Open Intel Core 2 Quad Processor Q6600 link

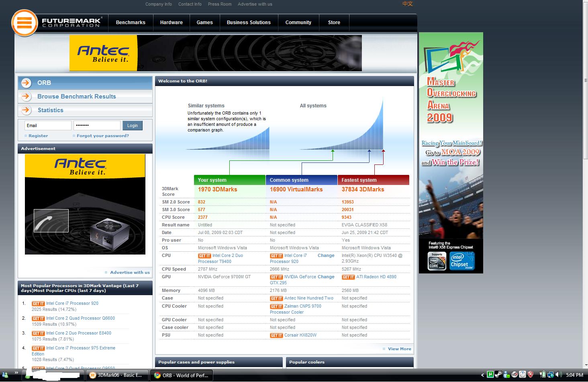[80, 318]
